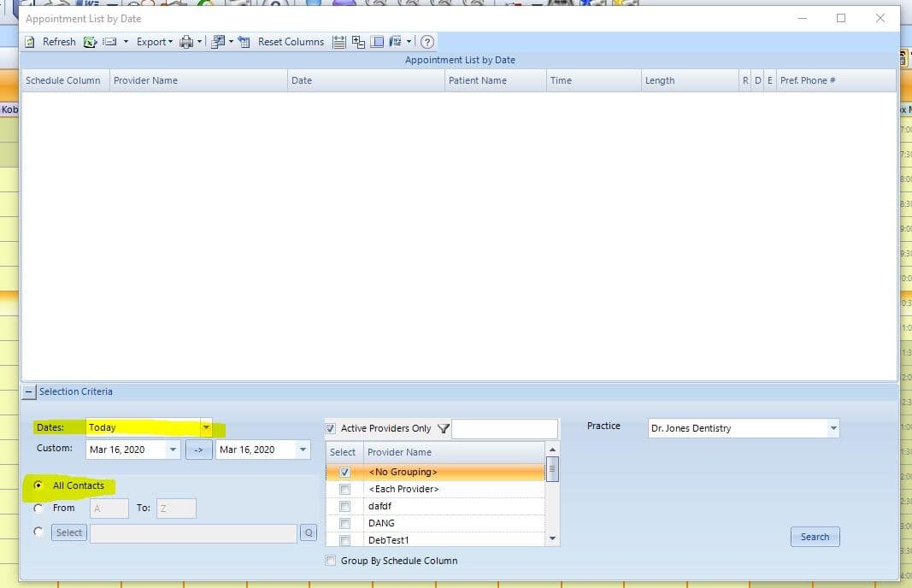Close the Appointment List by Date window
Viewport: 912px width, 588px height.
(x=880, y=18)
